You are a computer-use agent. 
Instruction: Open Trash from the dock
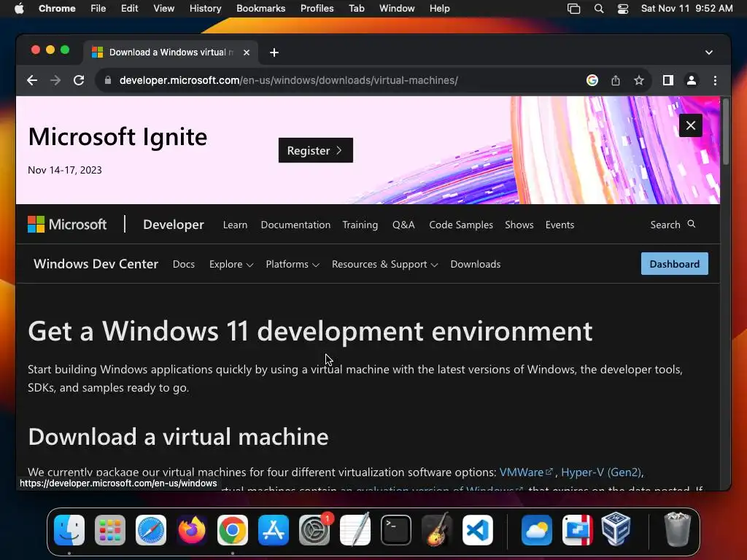pos(677,529)
